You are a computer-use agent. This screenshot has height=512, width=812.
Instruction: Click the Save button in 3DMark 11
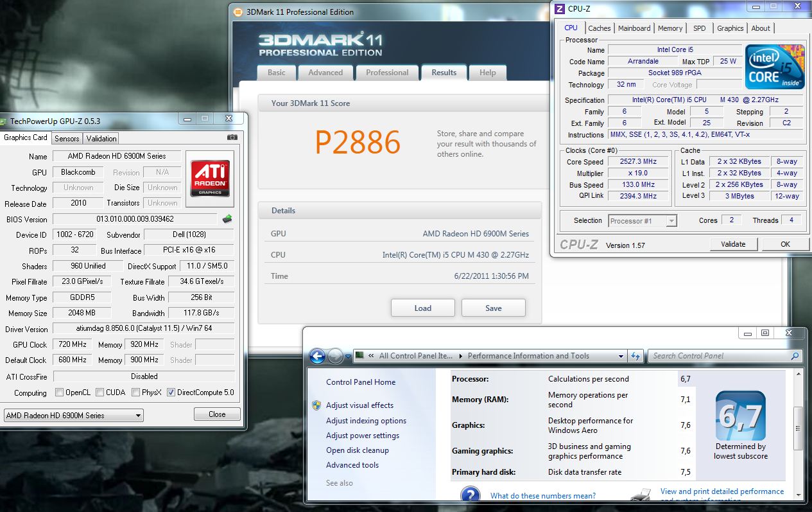(x=494, y=308)
